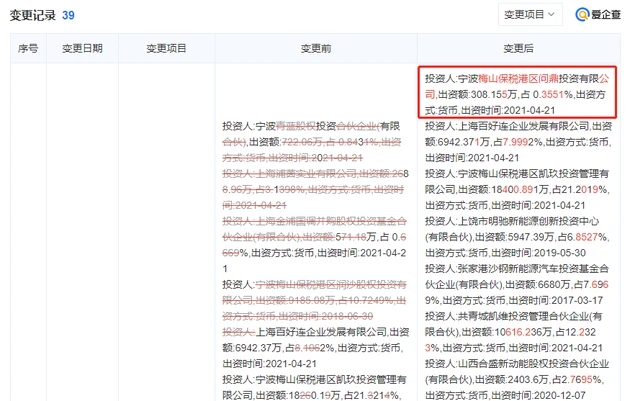
Task: Click 共青城凯维投资管理合伙企业 investor entry
Action: pyautogui.click(x=514, y=331)
